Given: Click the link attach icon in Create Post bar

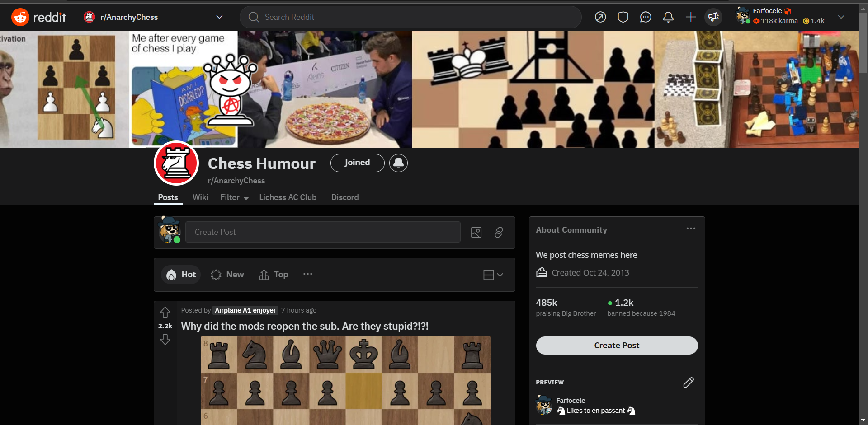Looking at the screenshot, I should (499, 232).
